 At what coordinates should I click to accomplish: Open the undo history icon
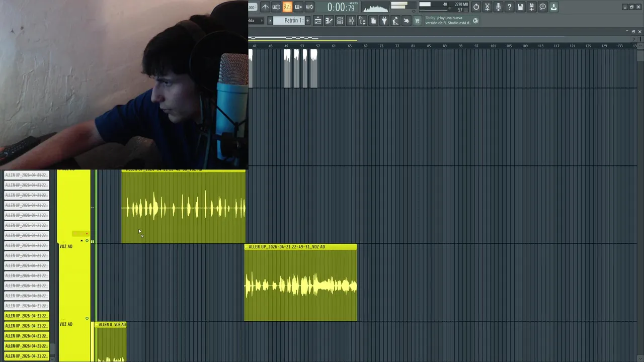[x=476, y=7]
